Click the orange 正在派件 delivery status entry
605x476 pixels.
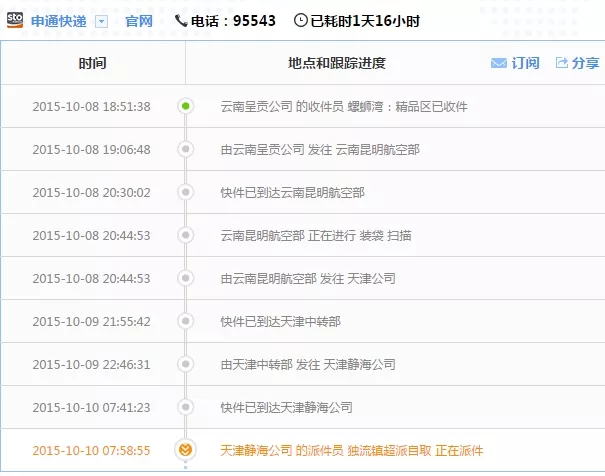pos(352,451)
